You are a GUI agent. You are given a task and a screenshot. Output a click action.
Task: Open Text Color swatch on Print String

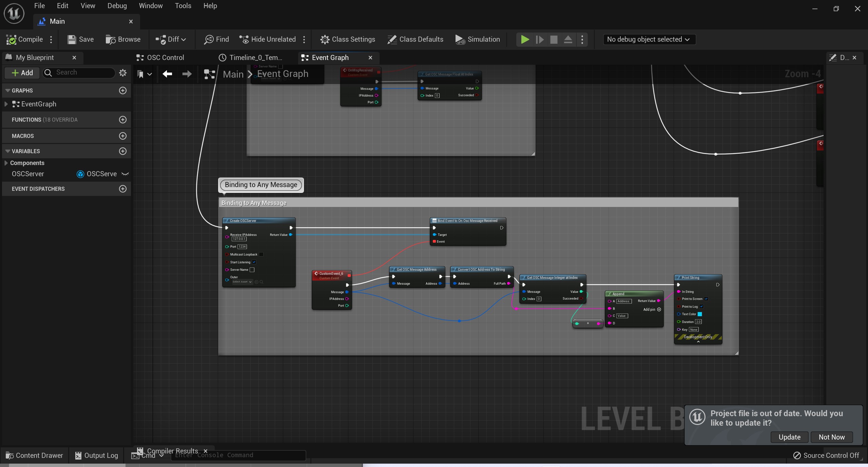[x=700, y=314]
